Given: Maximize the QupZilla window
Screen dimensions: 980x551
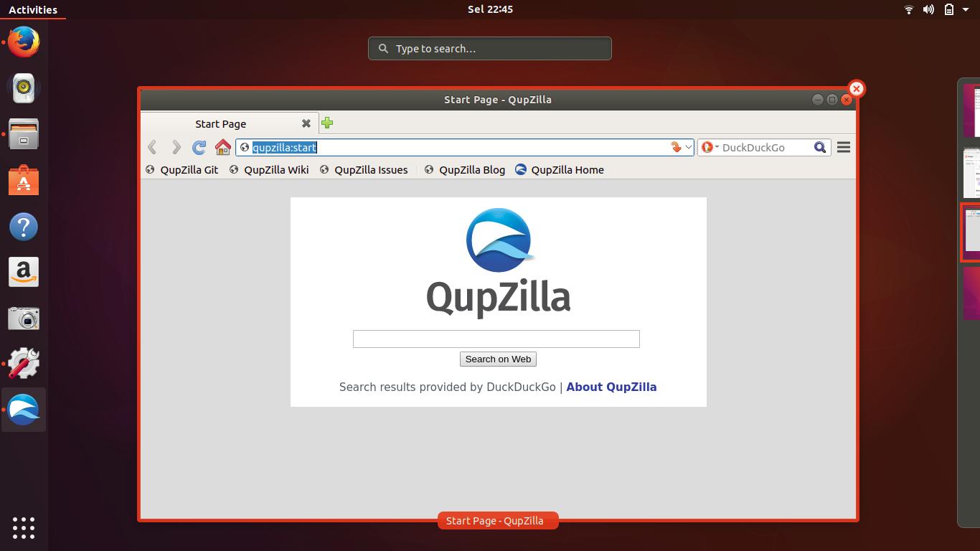Looking at the screenshot, I should [832, 100].
